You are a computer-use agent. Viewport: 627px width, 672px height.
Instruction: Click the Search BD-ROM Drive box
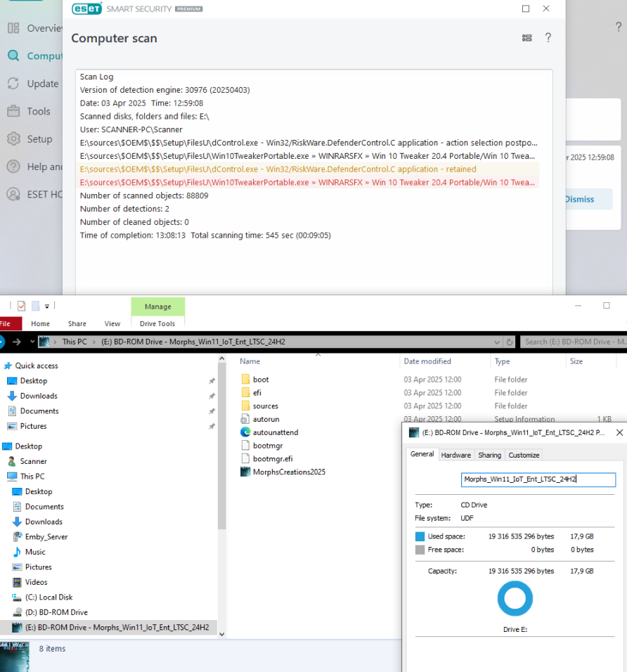click(x=574, y=342)
